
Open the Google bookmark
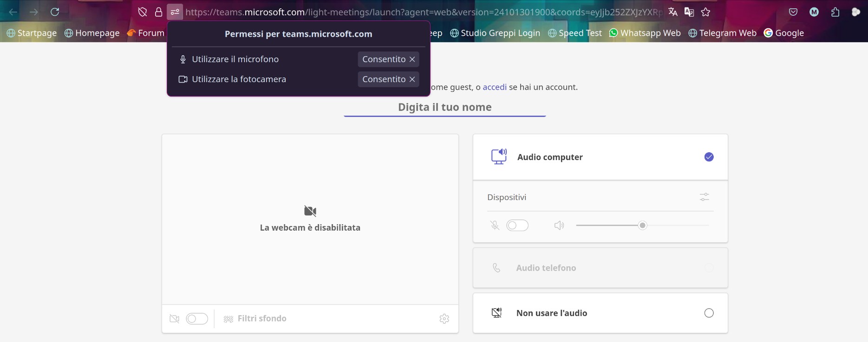[784, 33]
